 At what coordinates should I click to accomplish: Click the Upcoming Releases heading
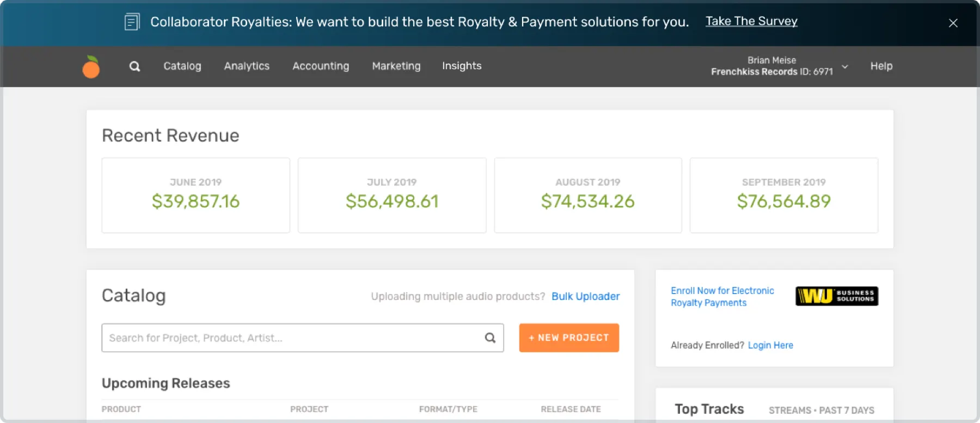166,383
